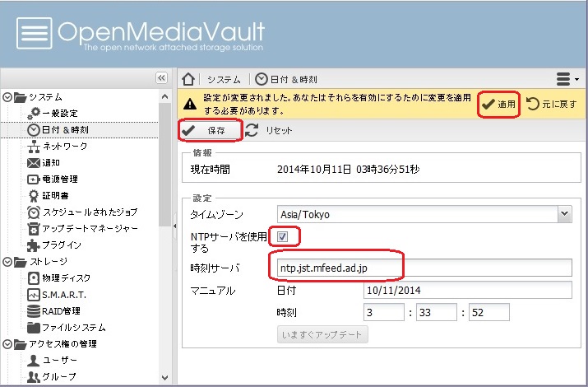Click the いますぐアップデート button
The height and width of the screenshot is (387, 588).
[x=322, y=334]
